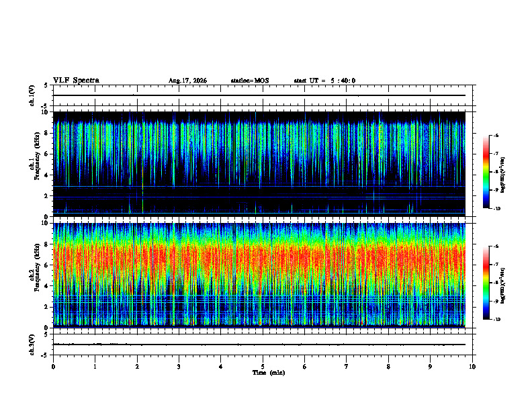532x411 pixels.
Task: Click time axis tick label "7"
Action: tap(347, 367)
